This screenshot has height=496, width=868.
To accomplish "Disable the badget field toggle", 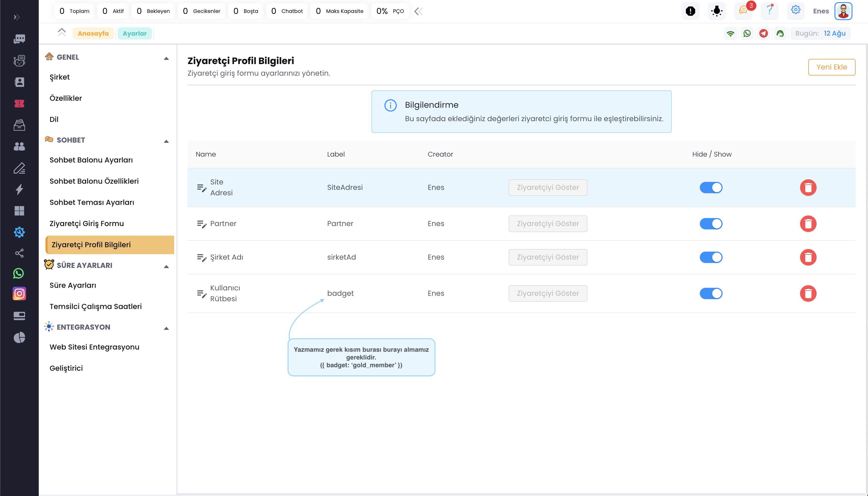I will point(711,293).
